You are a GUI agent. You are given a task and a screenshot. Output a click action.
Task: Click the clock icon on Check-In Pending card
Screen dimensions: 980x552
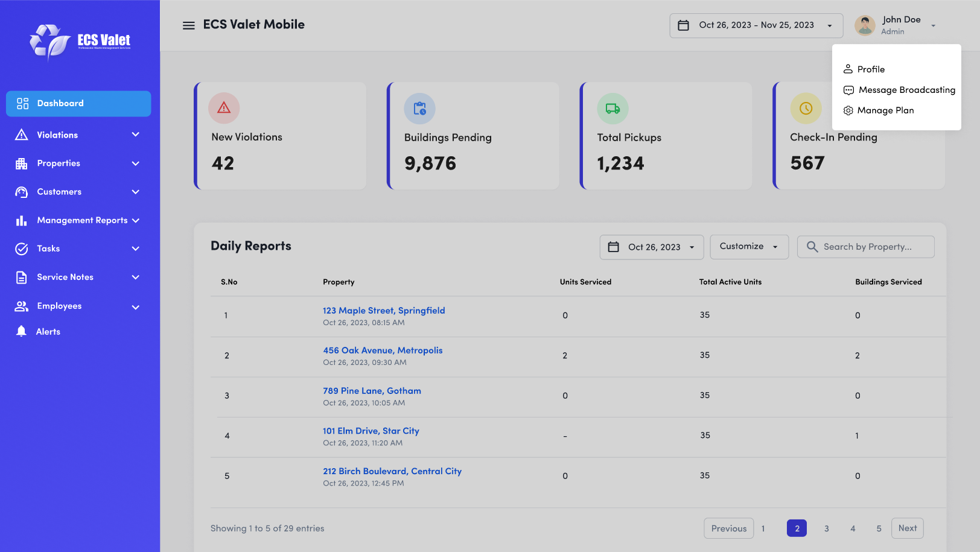tap(806, 109)
